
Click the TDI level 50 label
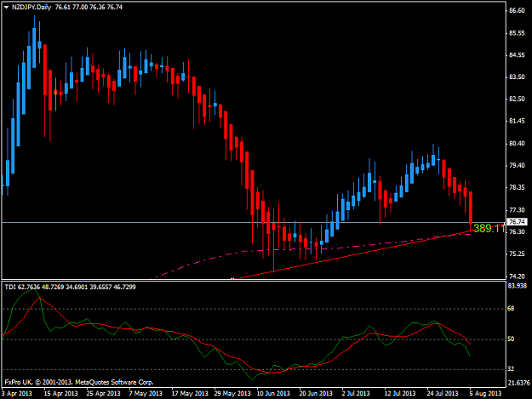(511, 339)
